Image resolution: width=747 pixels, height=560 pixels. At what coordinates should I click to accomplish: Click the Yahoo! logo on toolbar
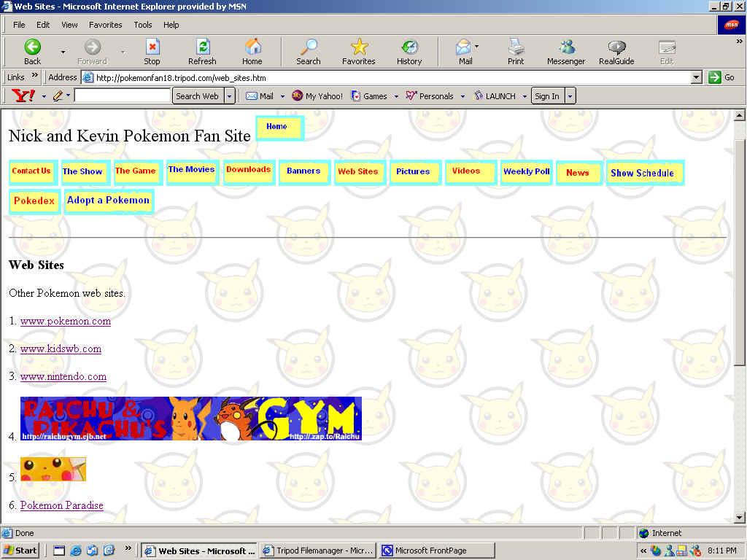(24, 96)
